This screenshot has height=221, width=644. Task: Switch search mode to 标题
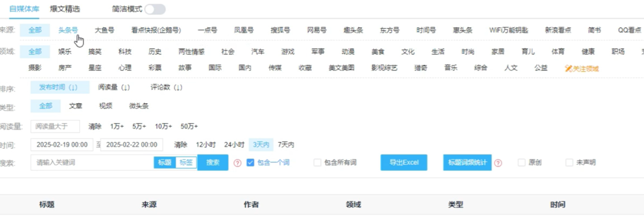pos(165,162)
